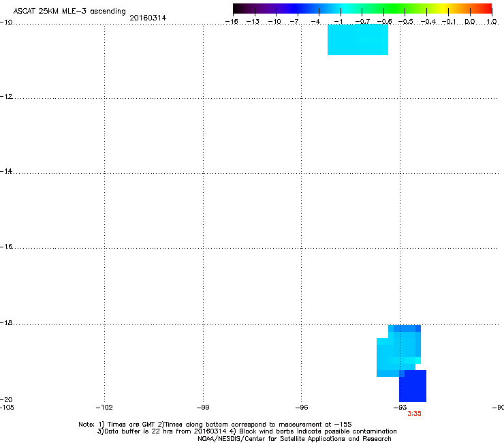The height and width of the screenshot is (443, 504).
Task: Click the note line "3)Data buffer is 22 hrs"
Action: pyautogui.click(x=247, y=431)
